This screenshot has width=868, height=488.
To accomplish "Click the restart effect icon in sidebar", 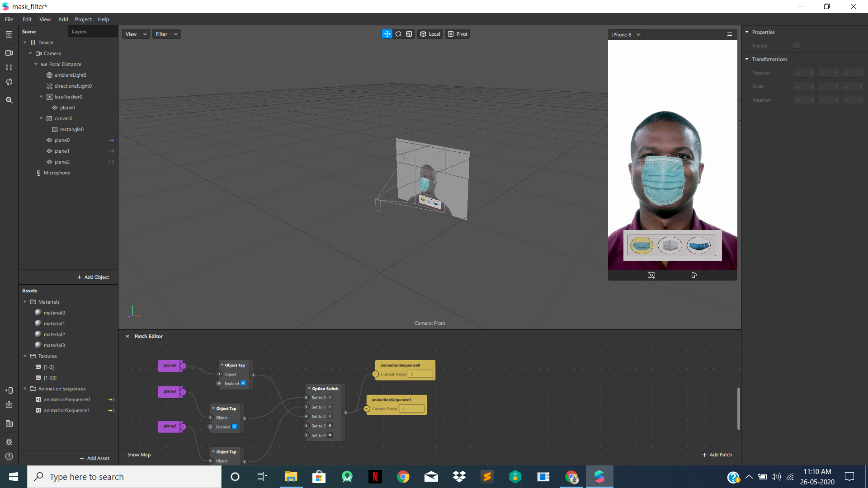I will pyautogui.click(x=9, y=82).
